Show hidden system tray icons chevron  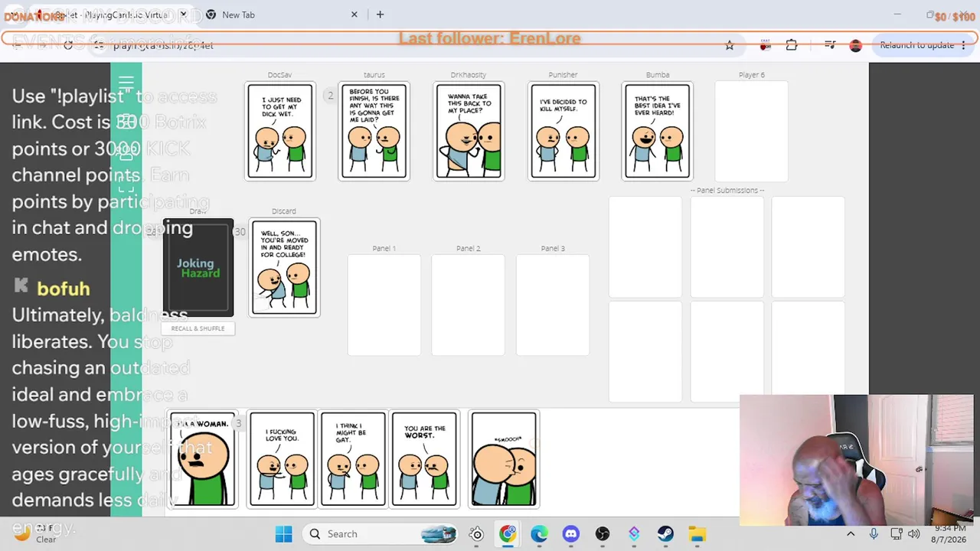coord(851,534)
